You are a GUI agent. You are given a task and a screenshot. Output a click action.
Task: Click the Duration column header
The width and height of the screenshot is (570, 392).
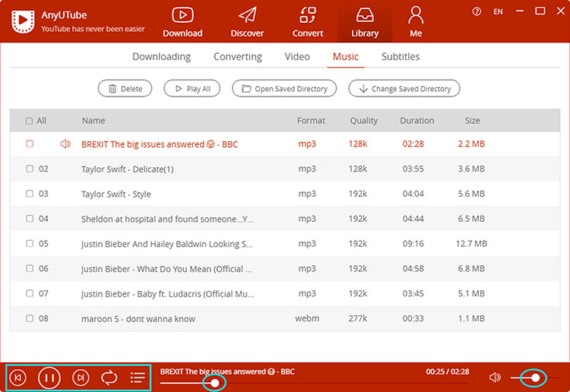click(417, 121)
